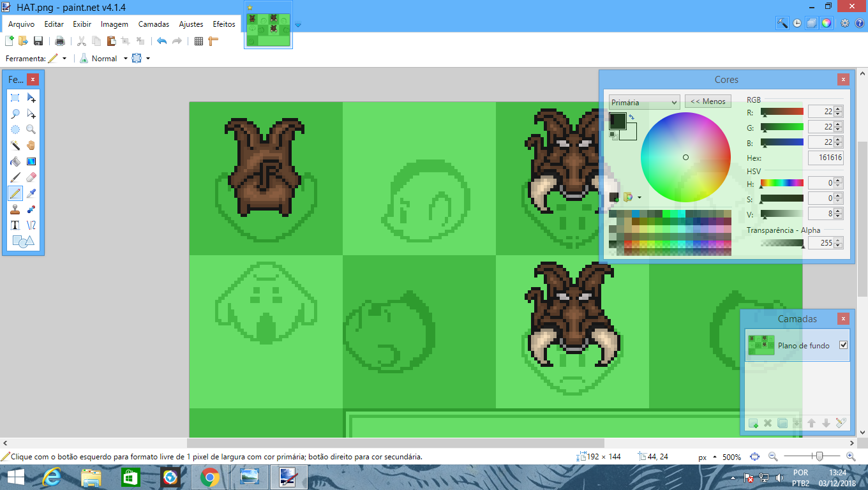The height and width of the screenshot is (490, 868).
Task: Choose the Color Picker eyedropper tool
Action: point(31,193)
